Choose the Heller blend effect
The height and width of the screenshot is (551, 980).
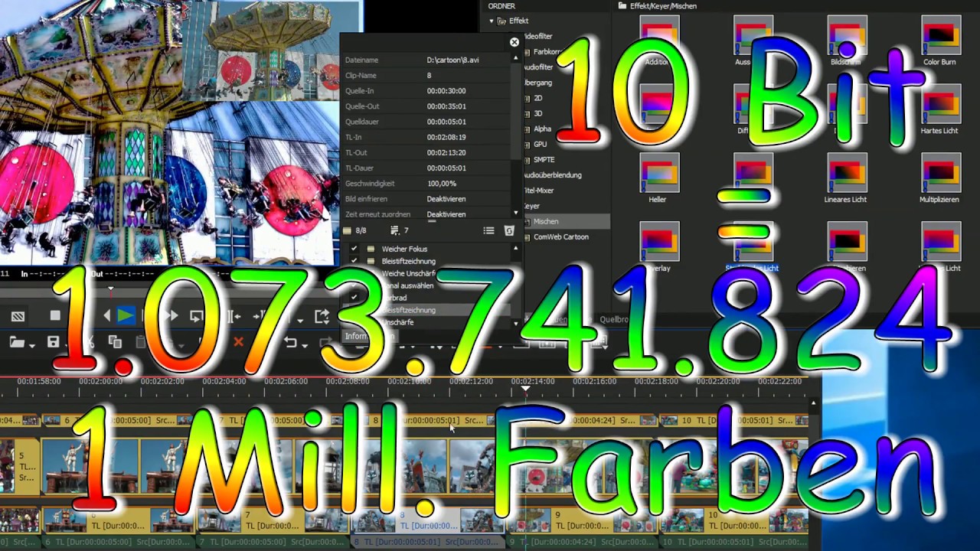coord(658,180)
